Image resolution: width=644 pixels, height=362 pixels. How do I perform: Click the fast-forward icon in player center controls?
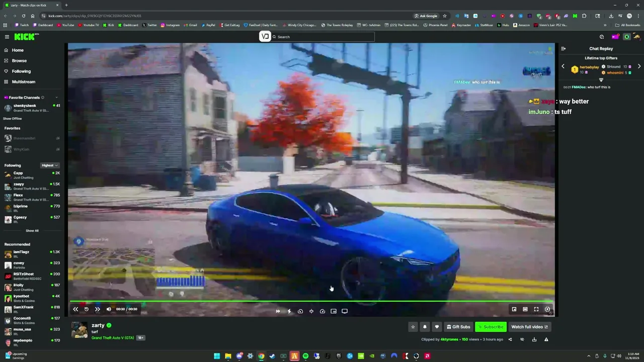pyautogui.click(x=278, y=311)
